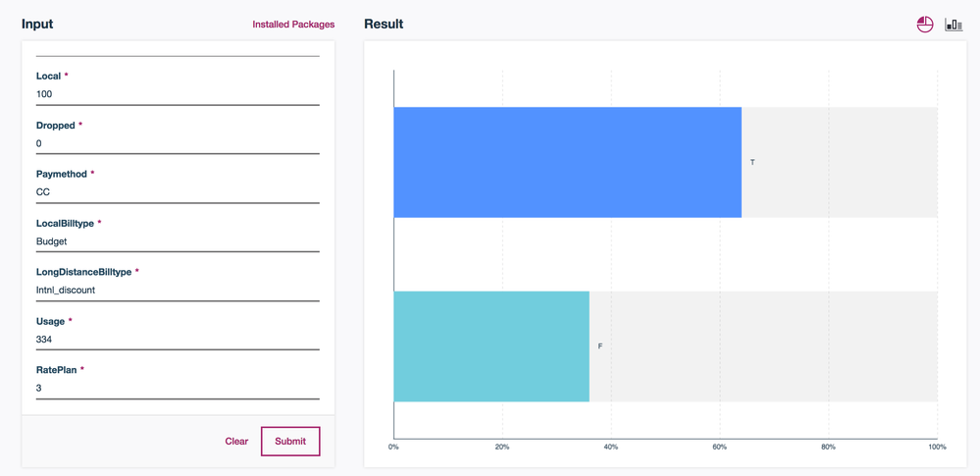
Task: Focus the Local field containing 100
Action: 178,94
